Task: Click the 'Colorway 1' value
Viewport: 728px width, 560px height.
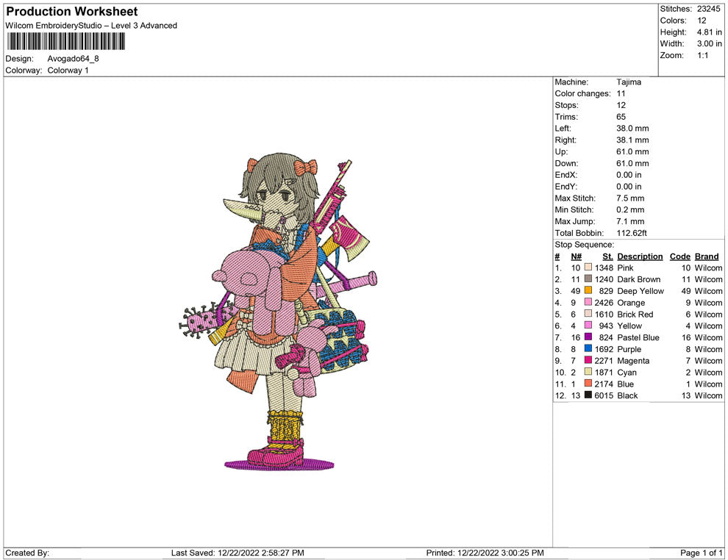Action: [68, 71]
